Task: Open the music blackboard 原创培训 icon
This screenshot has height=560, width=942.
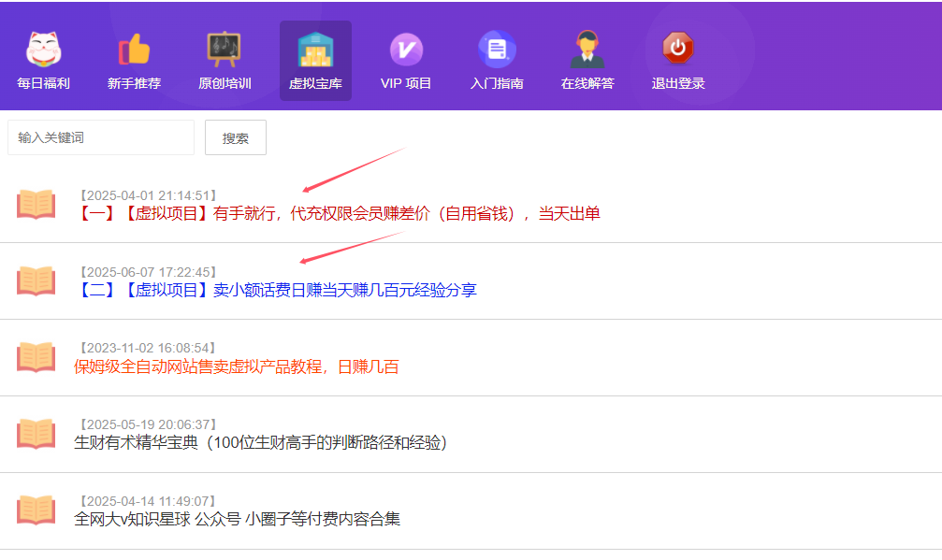Action: 225,49
